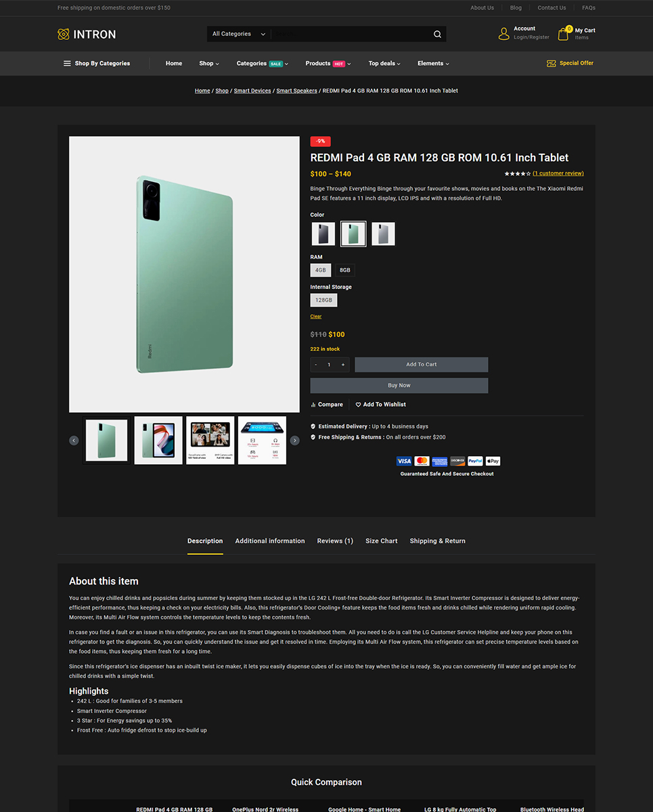653x812 pixels.
Task: Open the My Cart bag icon
Action: click(x=563, y=34)
